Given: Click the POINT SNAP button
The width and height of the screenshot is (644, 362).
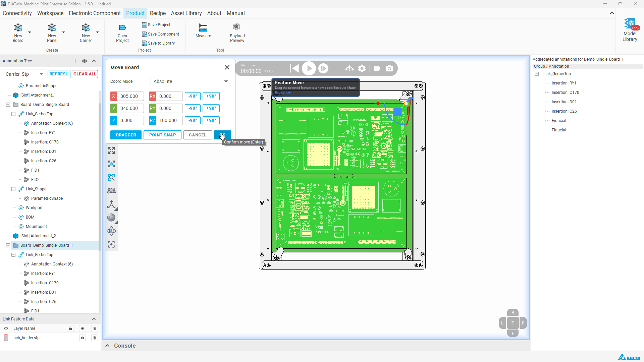Looking at the screenshot, I should pyautogui.click(x=162, y=135).
